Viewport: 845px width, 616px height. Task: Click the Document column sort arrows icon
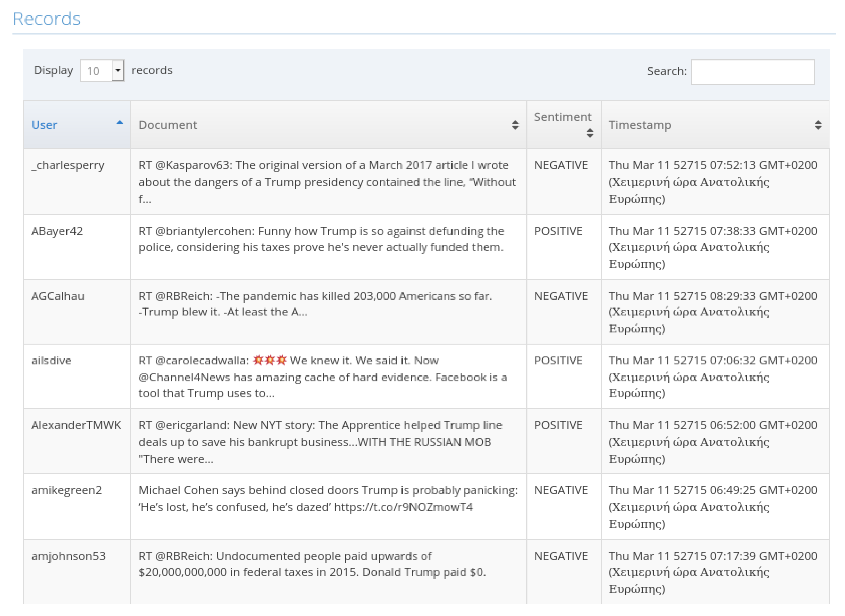(x=516, y=125)
